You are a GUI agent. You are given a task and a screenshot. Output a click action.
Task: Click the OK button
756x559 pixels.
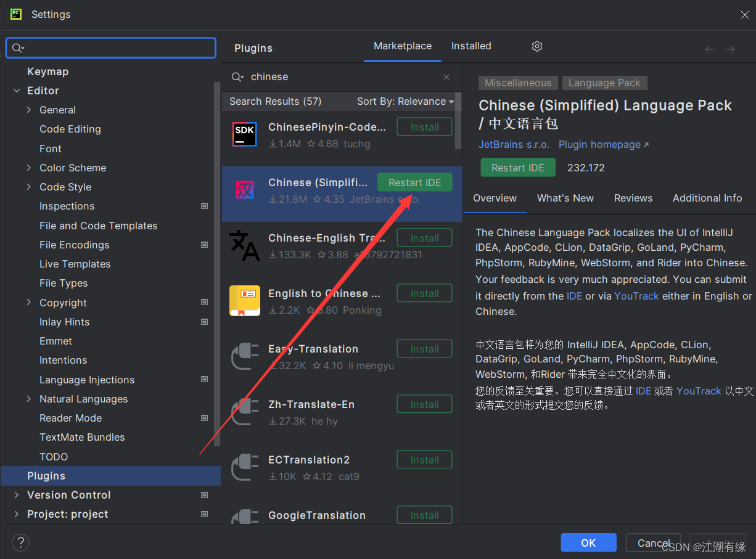tap(588, 543)
